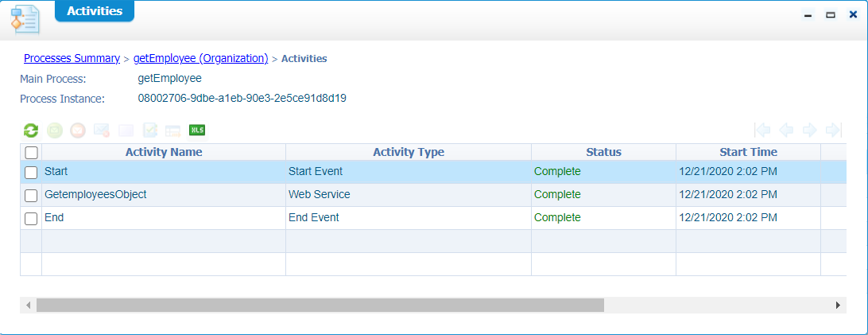
Task: Toggle the select-all header checkbox
Action: point(31,152)
